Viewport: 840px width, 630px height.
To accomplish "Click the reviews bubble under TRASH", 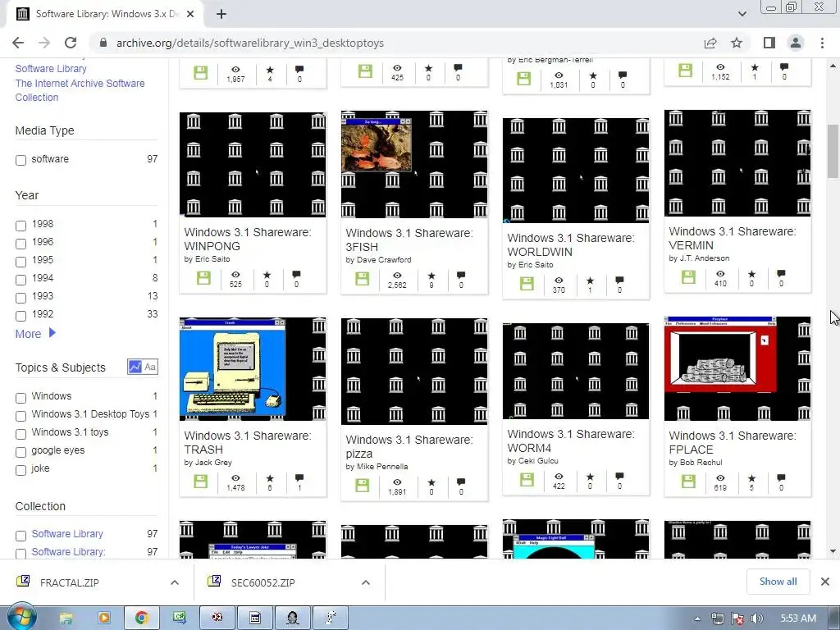I will [x=299, y=477].
